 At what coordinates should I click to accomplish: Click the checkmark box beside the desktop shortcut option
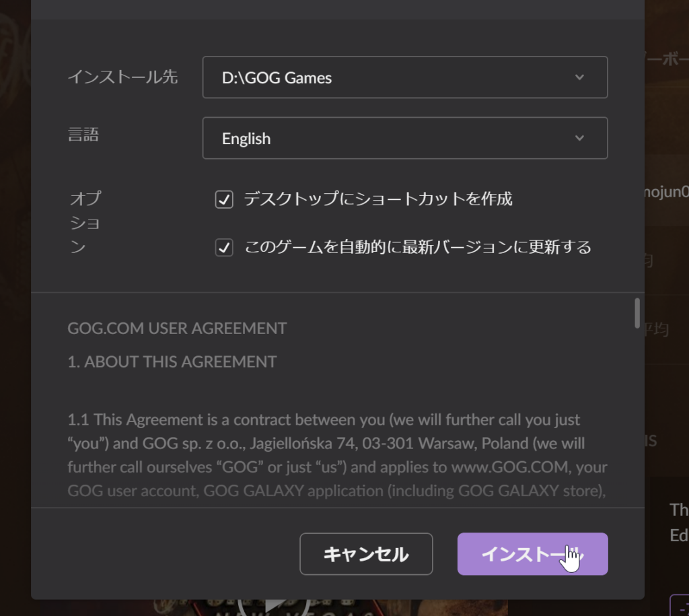point(224,200)
